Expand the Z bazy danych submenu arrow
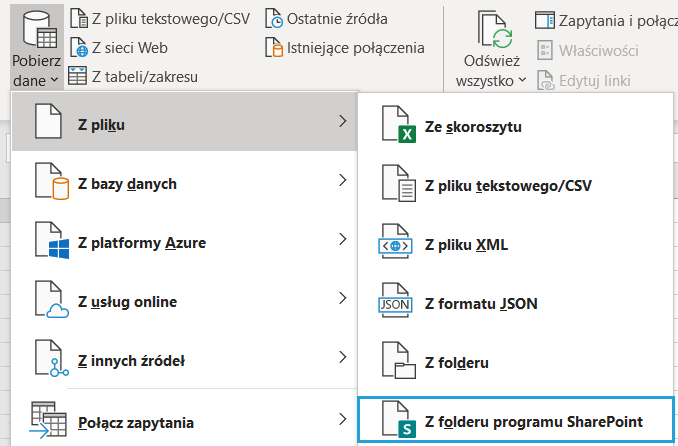The image size is (678, 446). [342, 181]
